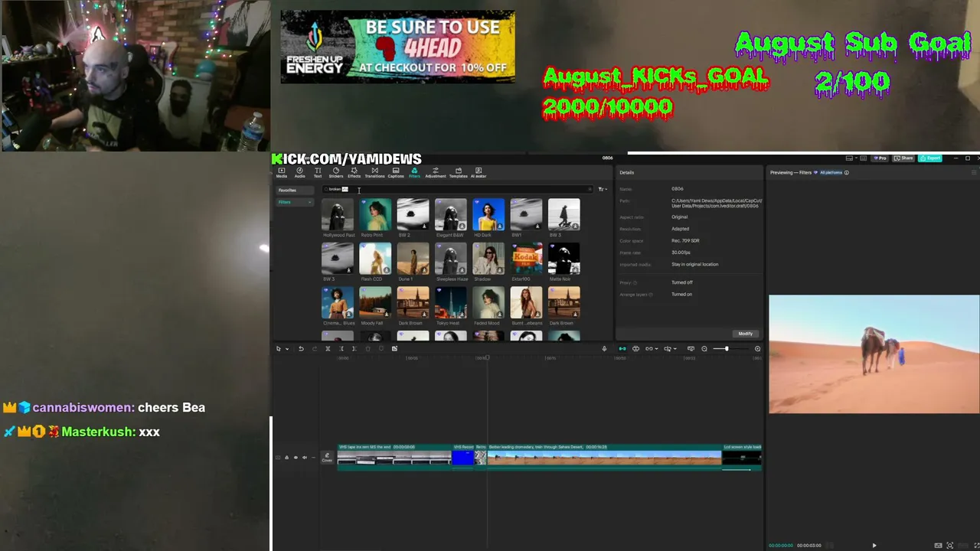
Task: Open the Captions tab
Action: [x=396, y=173]
